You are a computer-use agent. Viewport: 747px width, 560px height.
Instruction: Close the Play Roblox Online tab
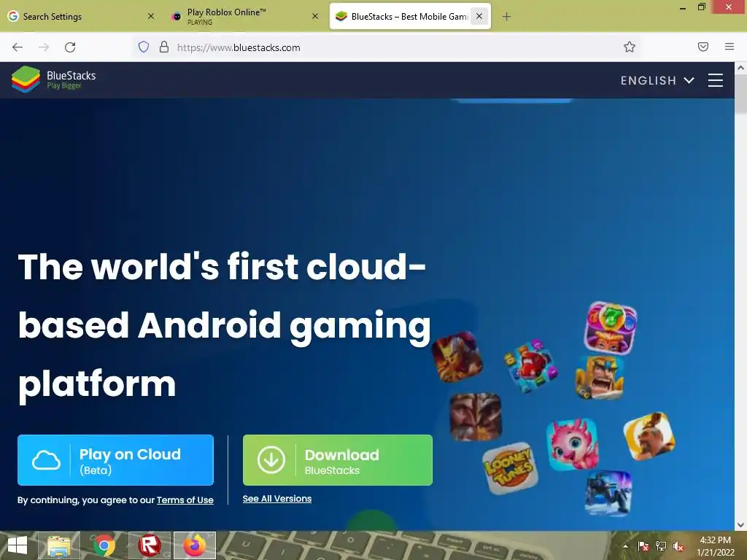pyautogui.click(x=315, y=16)
